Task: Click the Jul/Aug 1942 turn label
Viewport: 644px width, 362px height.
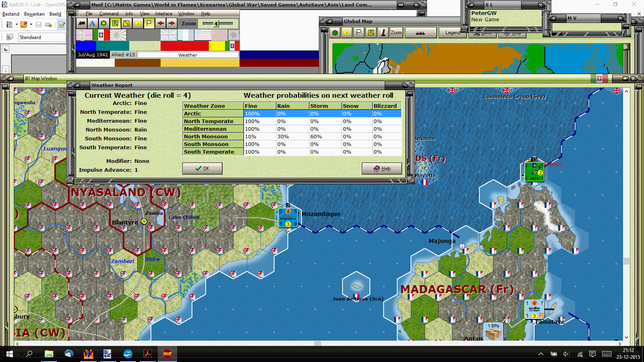Action: click(x=93, y=55)
